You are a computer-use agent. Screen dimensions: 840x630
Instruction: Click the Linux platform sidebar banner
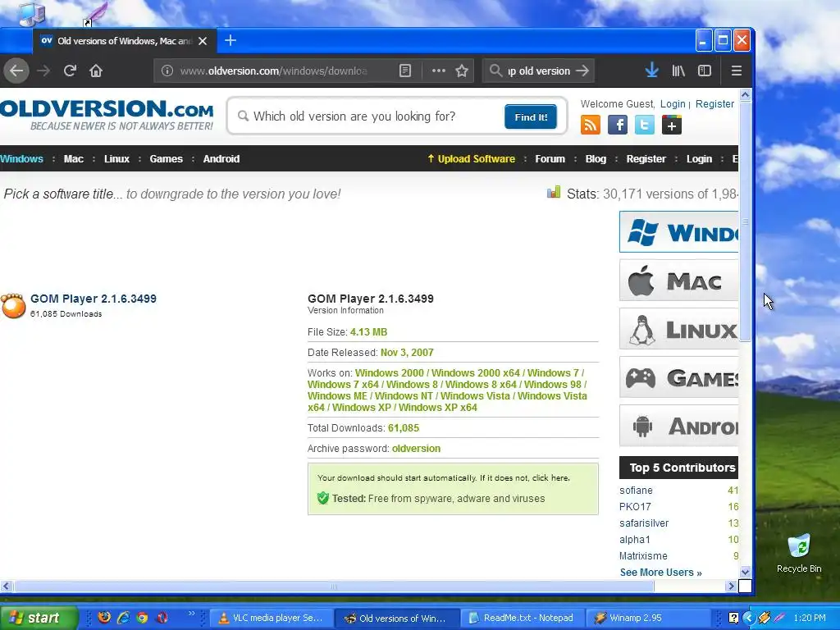(x=678, y=329)
